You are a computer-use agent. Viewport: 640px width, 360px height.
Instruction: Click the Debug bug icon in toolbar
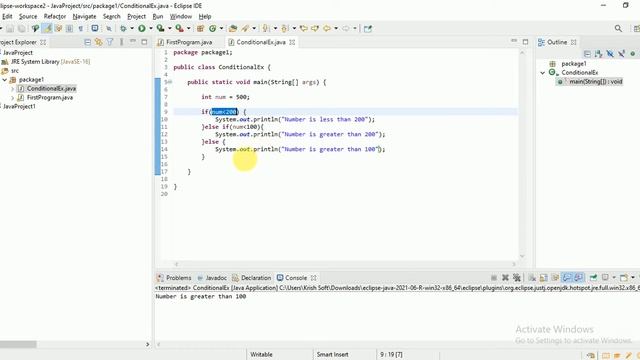[x=123, y=28]
